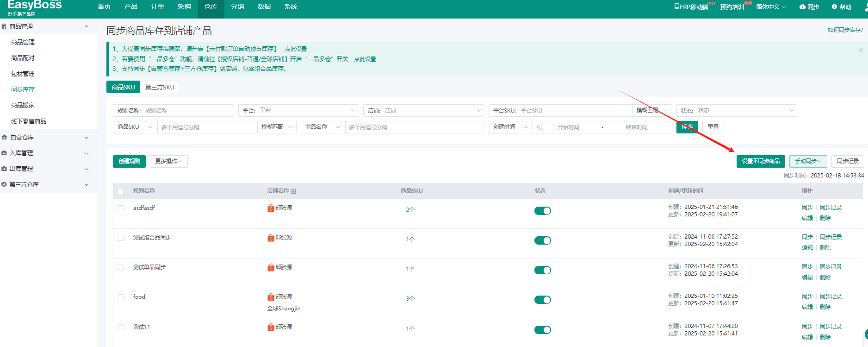The height and width of the screenshot is (347, 868).
Task: Click the 设置不同步商品 button
Action: pos(761,161)
